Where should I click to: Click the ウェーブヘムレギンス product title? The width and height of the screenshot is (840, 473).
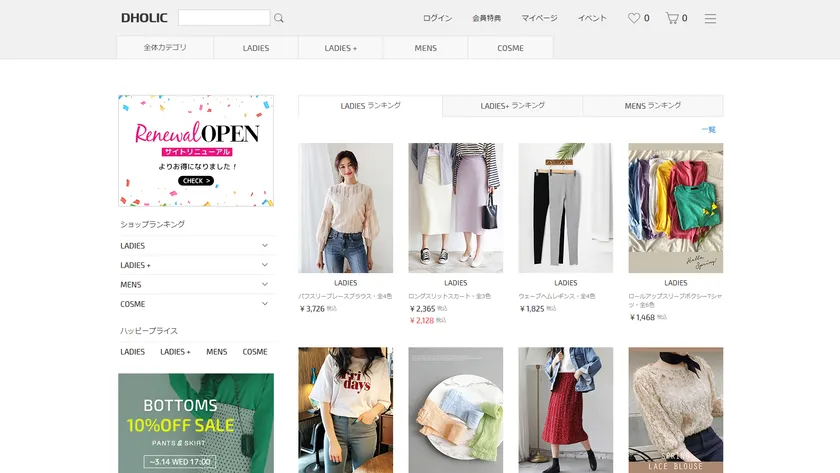point(557,296)
